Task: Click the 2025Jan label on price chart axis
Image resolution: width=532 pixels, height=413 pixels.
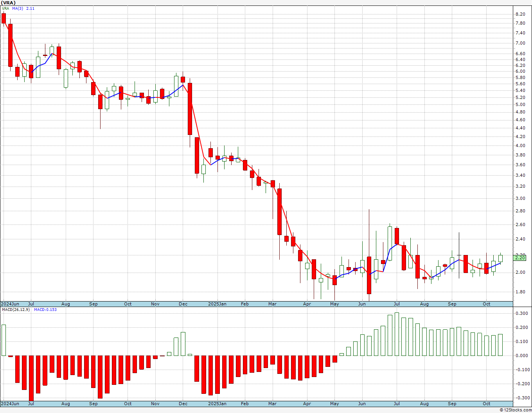Action: pyautogui.click(x=217, y=304)
